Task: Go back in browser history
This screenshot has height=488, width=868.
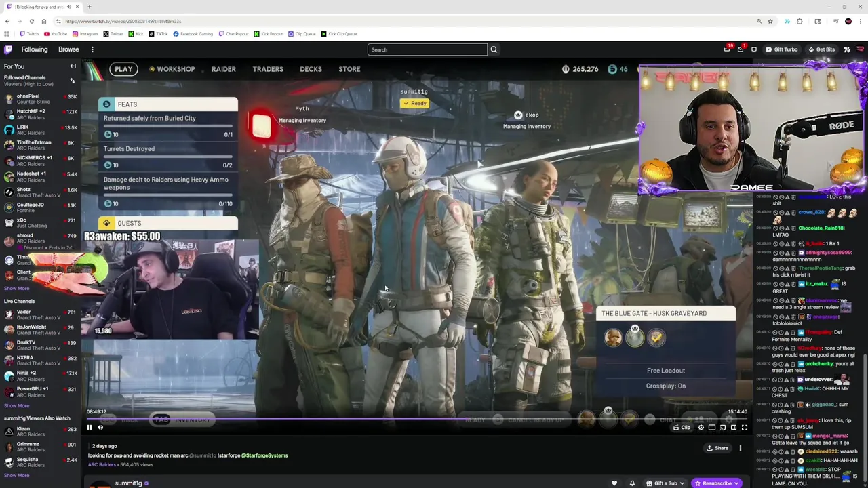Action: pyautogui.click(x=7, y=21)
